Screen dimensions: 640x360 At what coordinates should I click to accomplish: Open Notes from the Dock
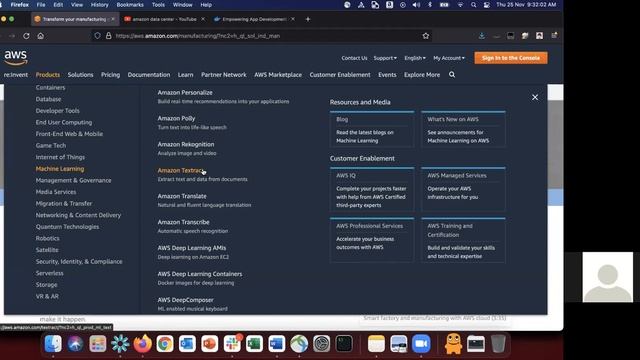376,344
